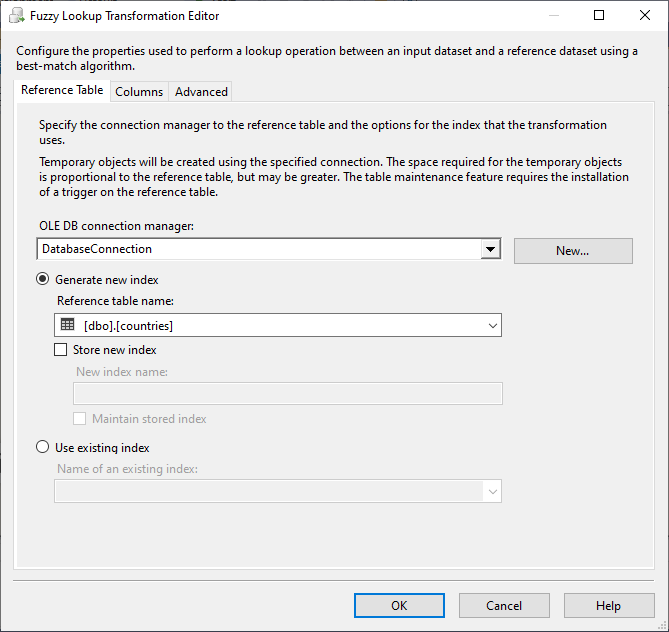This screenshot has height=632, width=669.
Task: Close the Fuzzy Lookup Transformation Editor
Action: coord(645,16)
